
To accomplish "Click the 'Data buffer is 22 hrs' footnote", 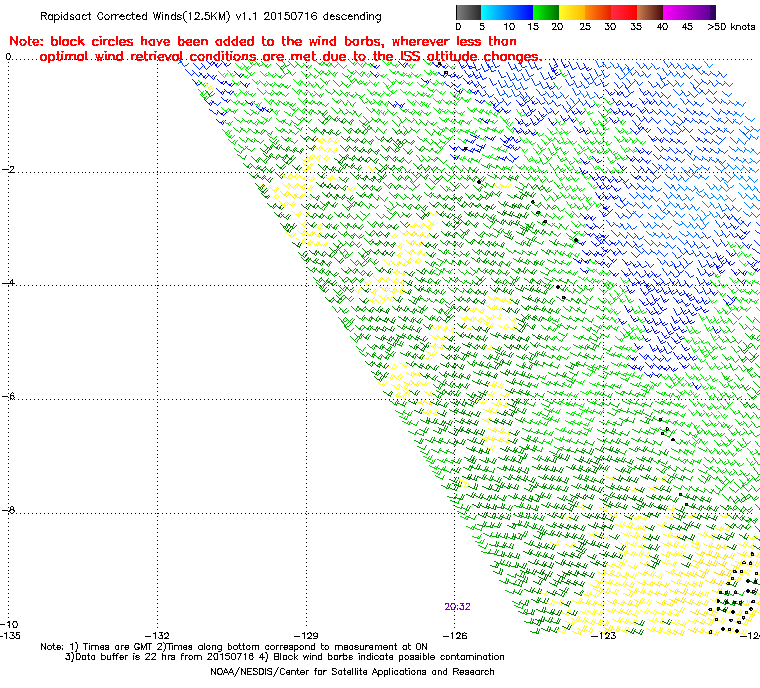I will (x=285, y=656).
